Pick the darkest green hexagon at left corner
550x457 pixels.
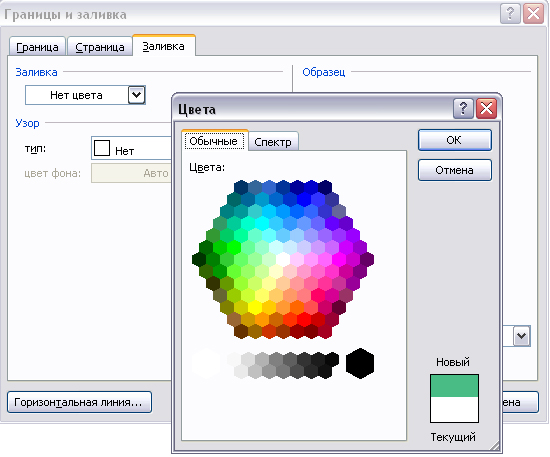point(199,259)
